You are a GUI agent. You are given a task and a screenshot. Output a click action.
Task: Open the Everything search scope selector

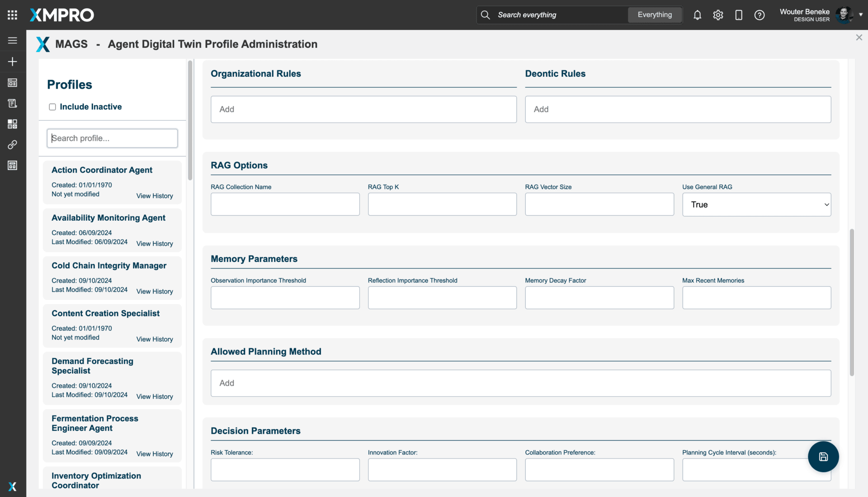click(x=655, y=15)
